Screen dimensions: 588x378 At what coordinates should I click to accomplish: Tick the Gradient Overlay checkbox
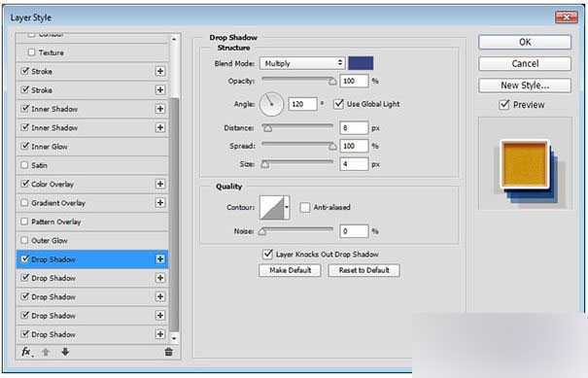coord(24,202)
